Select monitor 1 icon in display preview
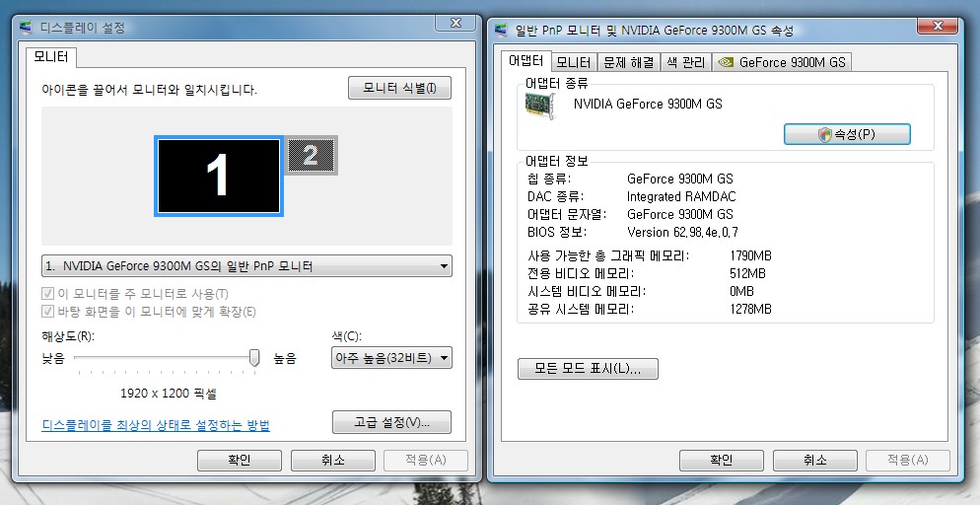 point(219,177)
